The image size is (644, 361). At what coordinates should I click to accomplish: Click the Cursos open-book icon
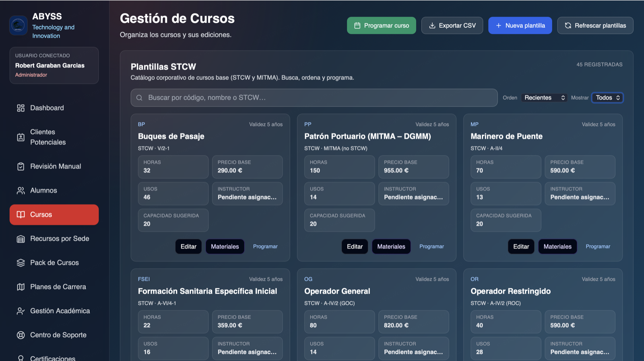(x=21, y=215)
